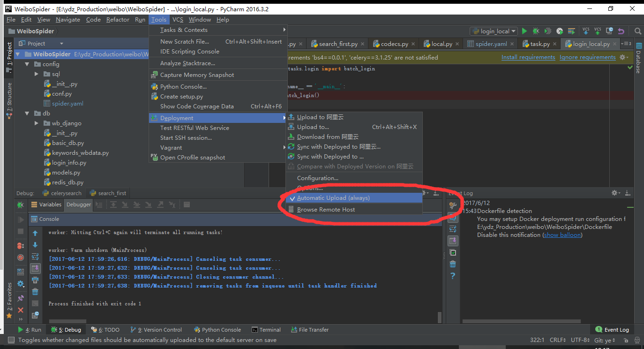View breakpoints via red double-dot icon
644x349 pixels.
pos(21,245)
